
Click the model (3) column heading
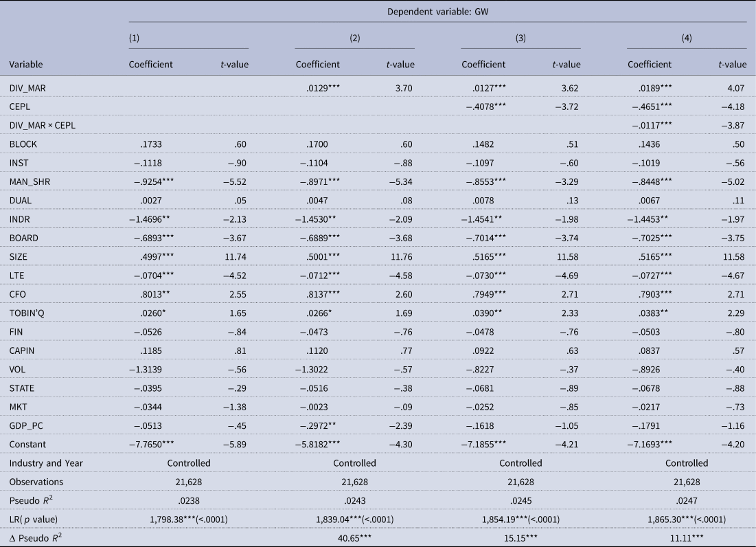click(x=520, y=38)
